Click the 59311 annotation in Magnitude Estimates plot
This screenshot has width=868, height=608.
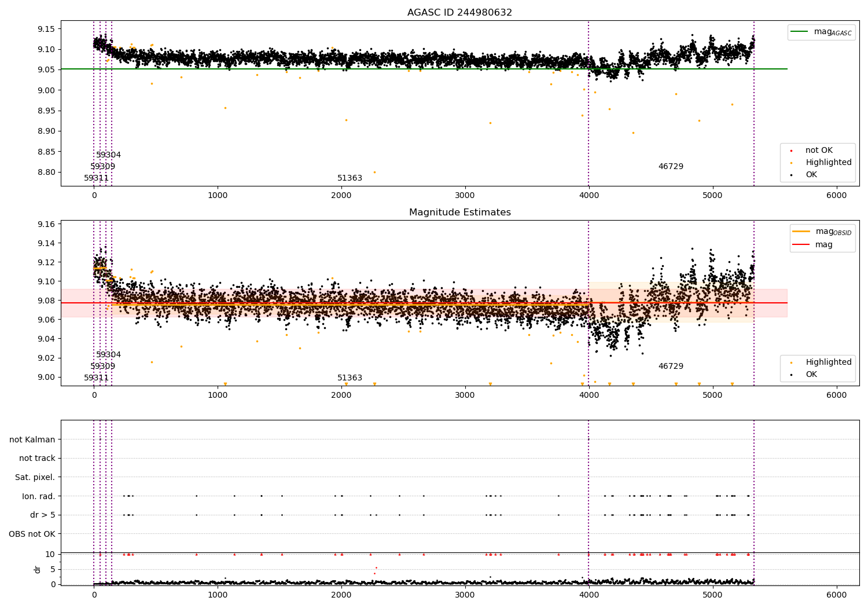point(96,378)
